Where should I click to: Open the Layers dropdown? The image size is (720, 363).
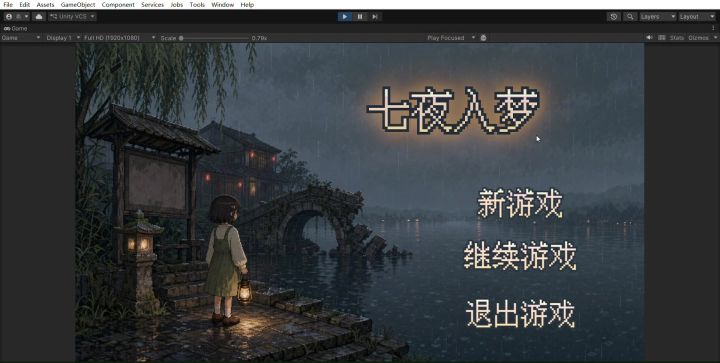pyautogui.click(x=658, y=17)
